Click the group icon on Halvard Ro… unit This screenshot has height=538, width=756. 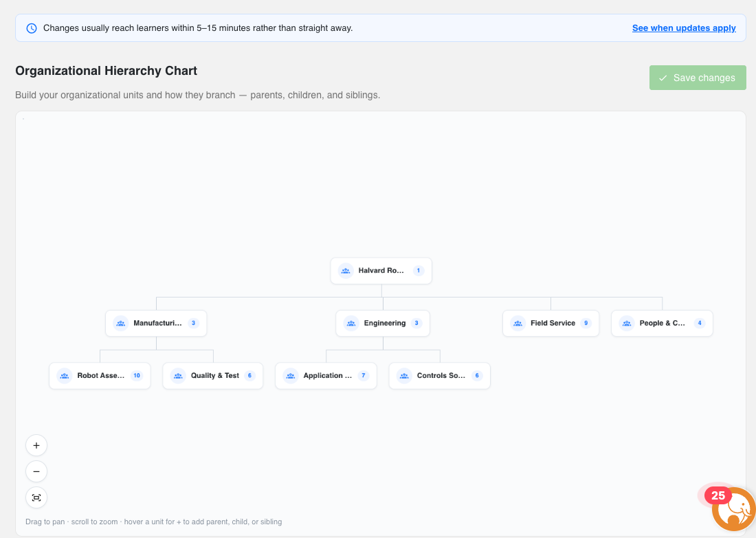[346, 271]
